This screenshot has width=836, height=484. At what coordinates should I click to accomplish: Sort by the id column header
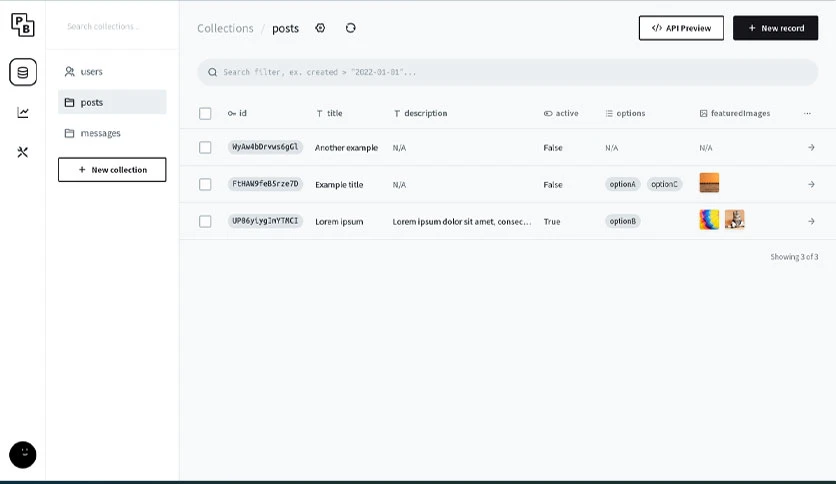[x=237, y=113]
